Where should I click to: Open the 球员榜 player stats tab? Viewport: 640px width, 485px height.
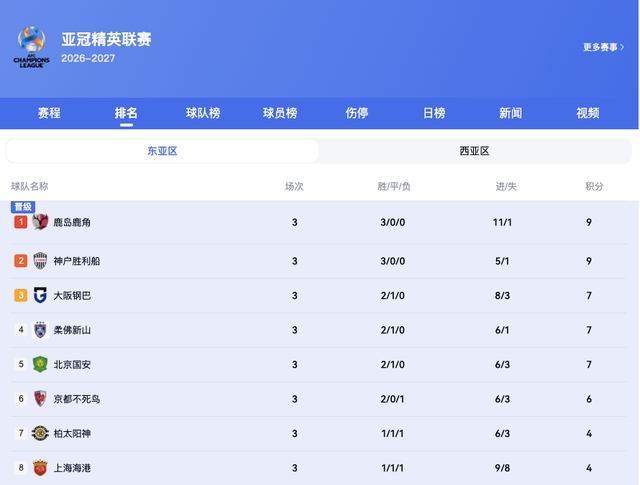(280, 113)
